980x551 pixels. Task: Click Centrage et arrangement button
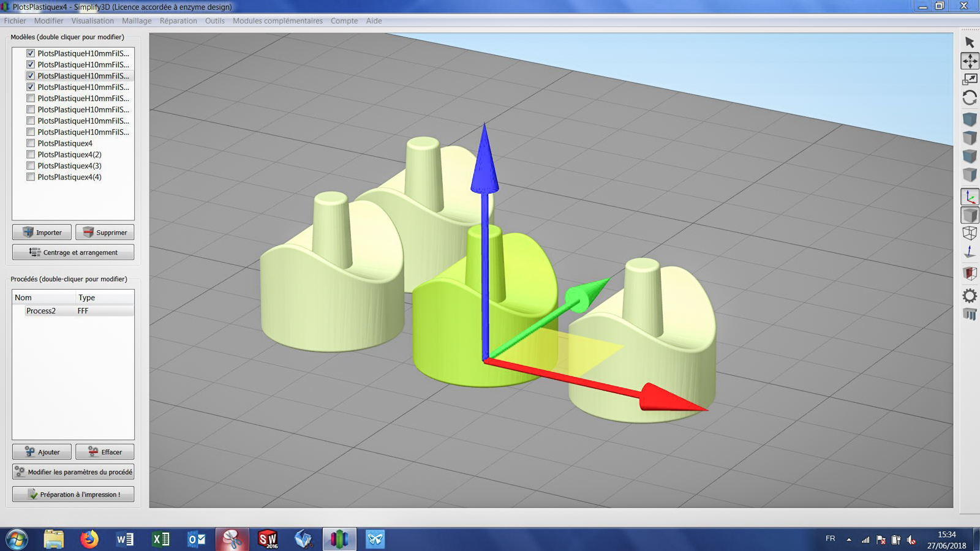pos(73,252)
